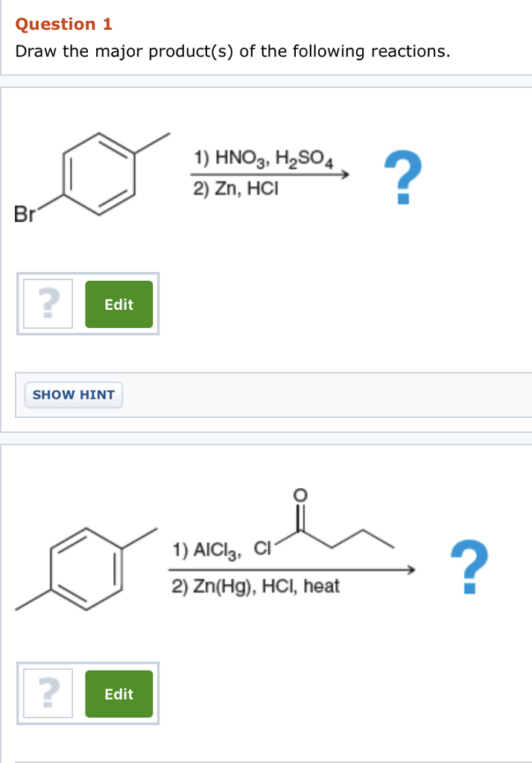The width and height of the screenshot is (532, 763).
Task: Open the SHOW HINT section
Action: pos(74,395)
